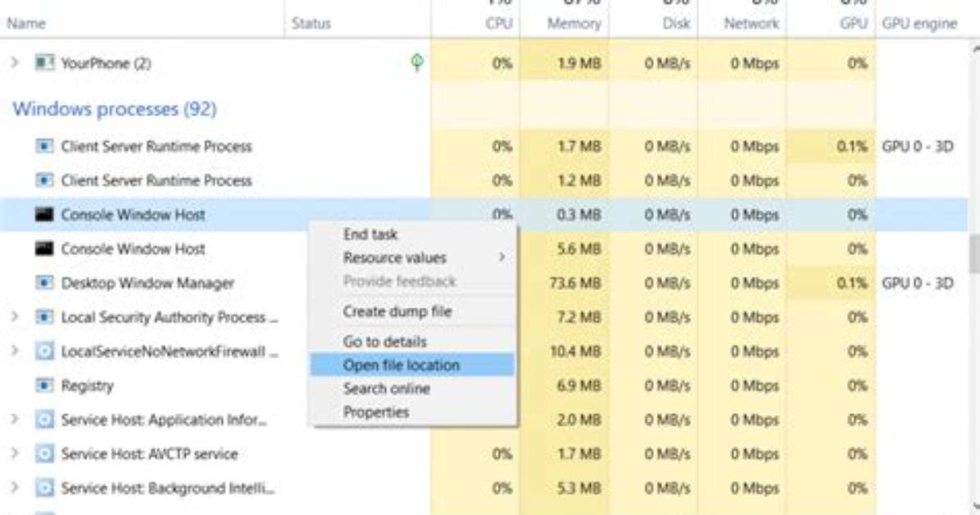
Task: Sort by the Name column header
Action: tap(26, 24)
